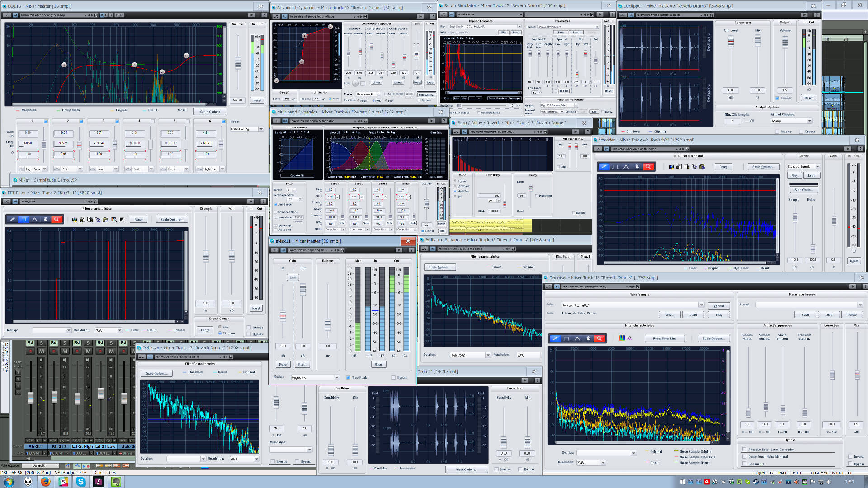This screenshot has width=868, height=488.
Task: Click the play preview arrow in Denoiser header
Action: (x=853, y=286)
